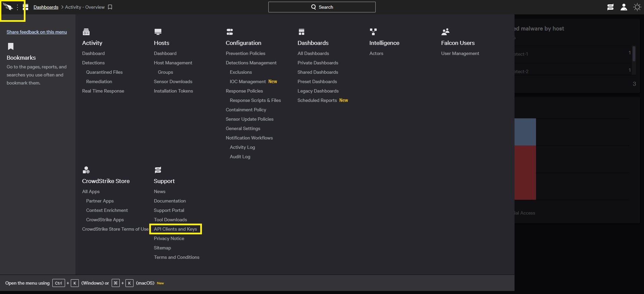Open Actors under Intelligence
Screen dimensions: 644x294
click(376, 53)
